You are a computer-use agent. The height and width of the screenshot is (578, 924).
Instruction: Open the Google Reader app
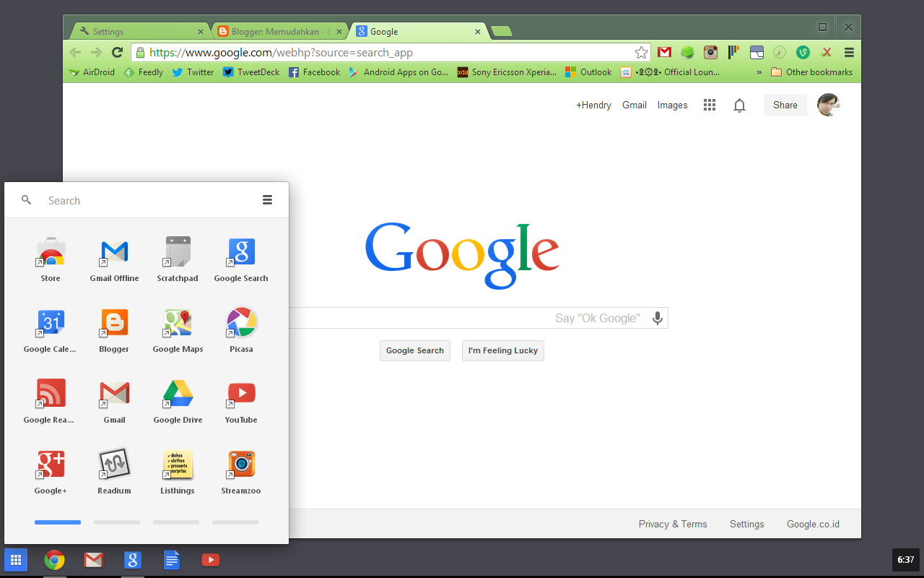[x=51, y=400]
